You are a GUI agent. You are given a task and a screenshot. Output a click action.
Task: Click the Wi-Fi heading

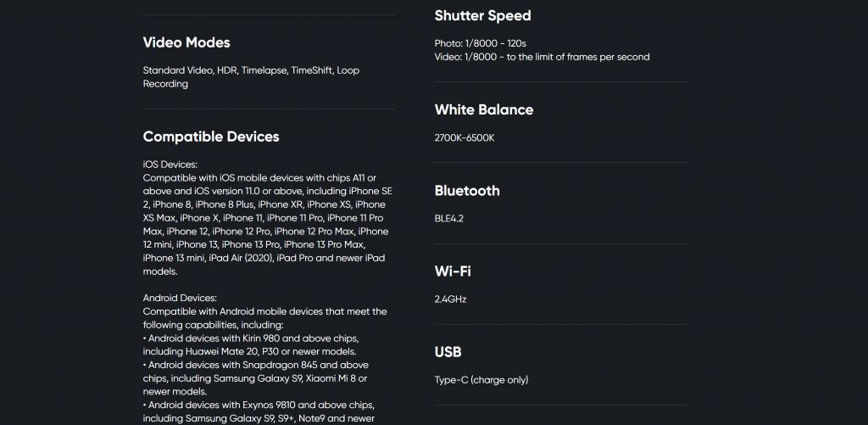[453, 271]
